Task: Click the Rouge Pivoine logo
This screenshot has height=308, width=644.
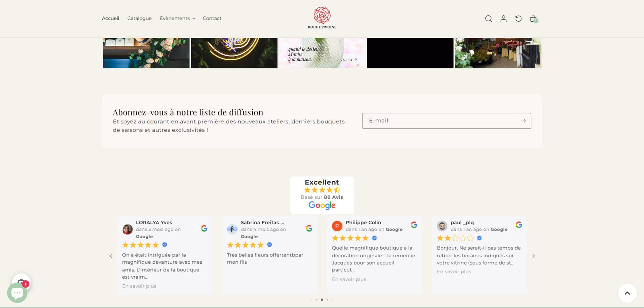Action: pyautogui.click(x=322, y=18)
